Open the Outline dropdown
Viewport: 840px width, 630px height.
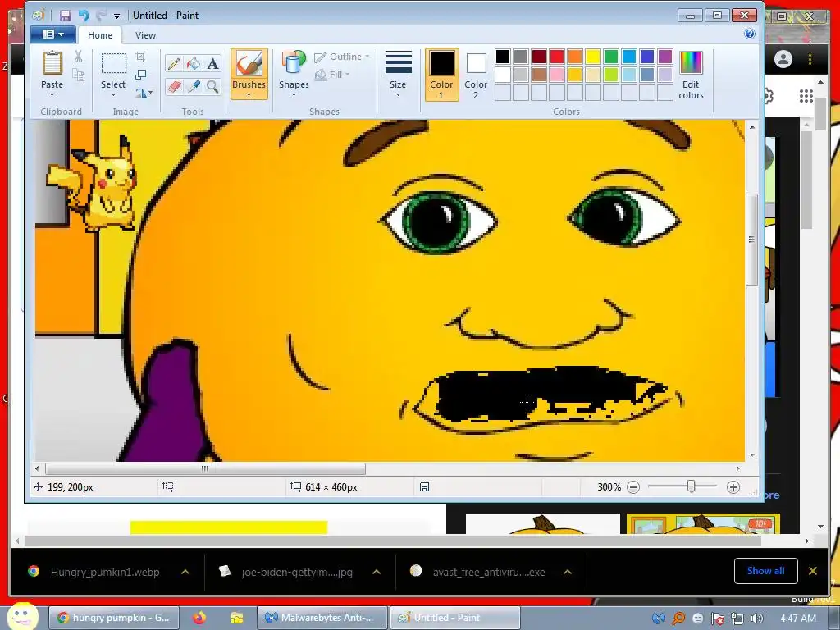click(x=342, y=57)
